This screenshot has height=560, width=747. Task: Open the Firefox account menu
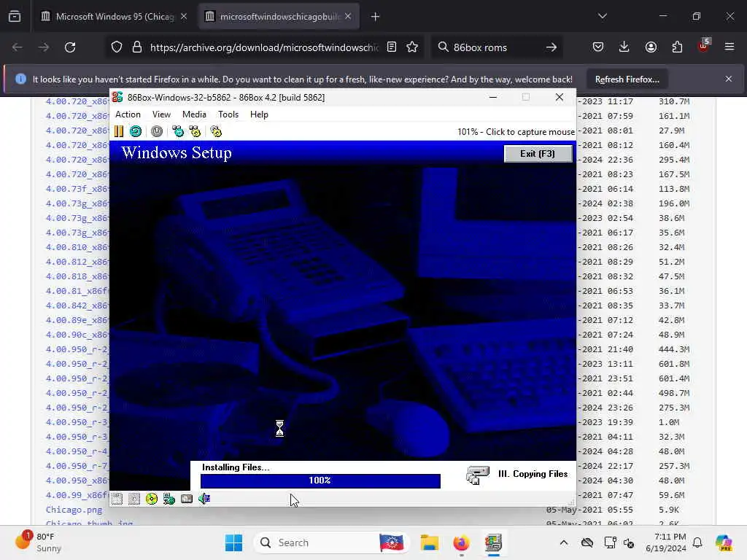click(651, 47)
